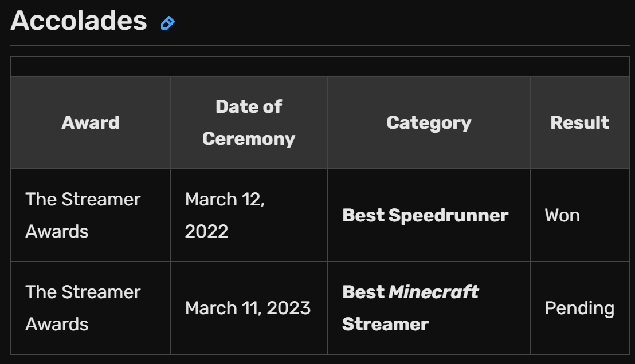Select the Award column header

(x=91, y=122)
